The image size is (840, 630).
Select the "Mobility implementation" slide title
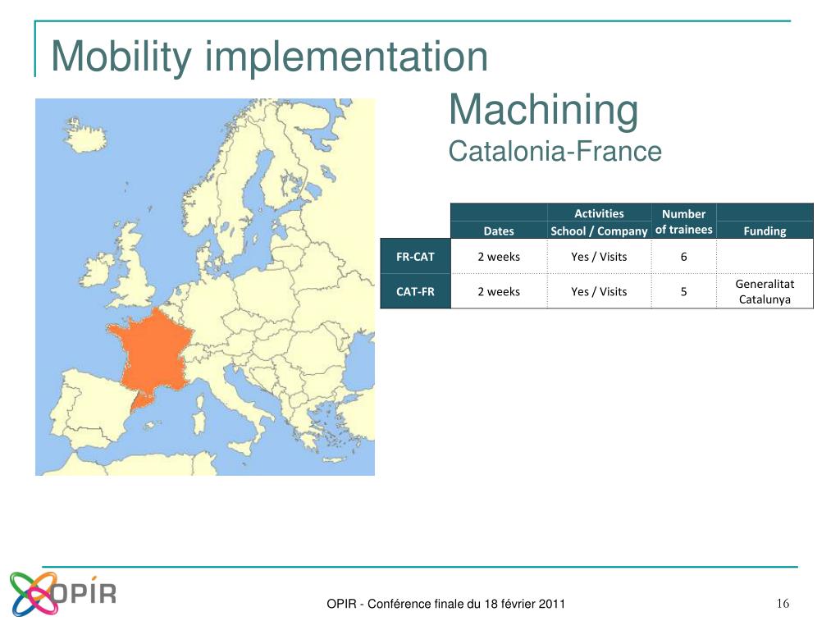click(269, 57)
